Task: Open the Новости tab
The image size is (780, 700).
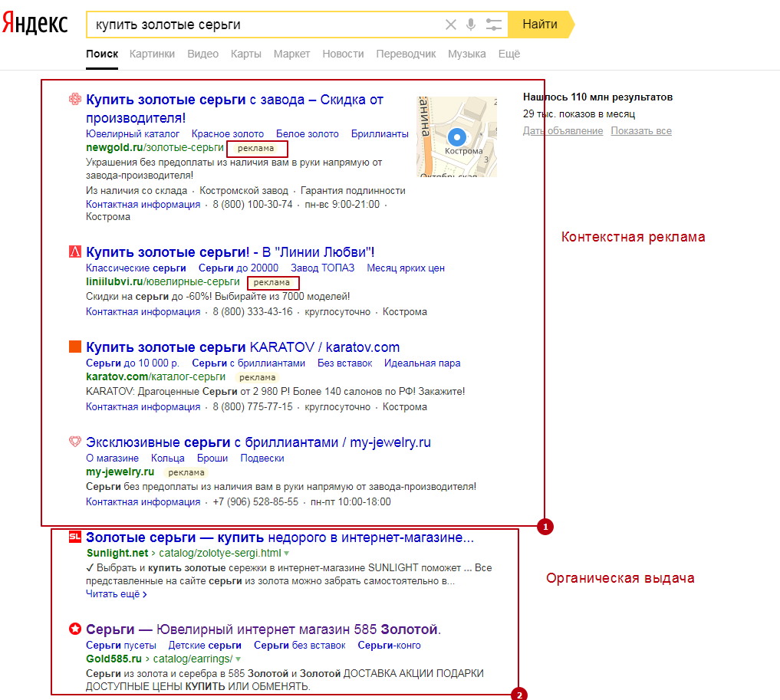Action: (344, 54)
